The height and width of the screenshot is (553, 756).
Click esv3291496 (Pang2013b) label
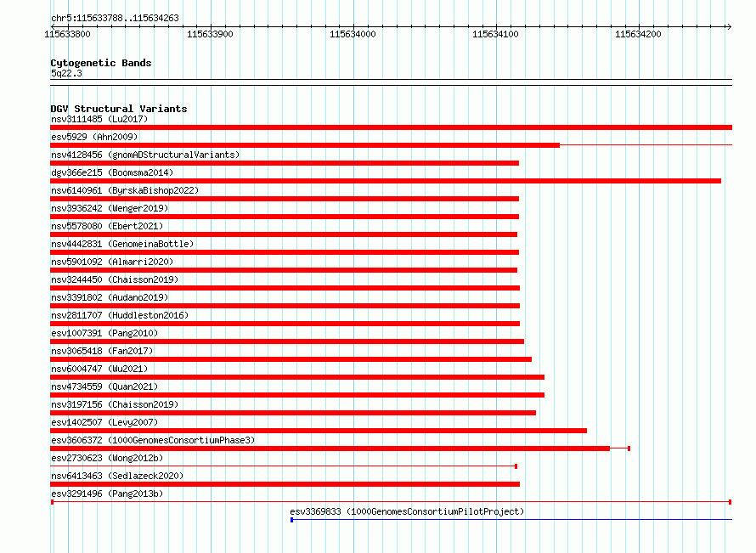[107, 494]
